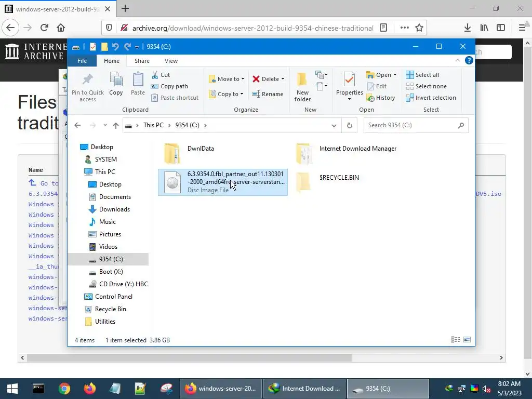Image resolution: width=532 pixels, height=399 pixels.
Task: Open Chrome from taskbar
Action: tap(64, 389)
